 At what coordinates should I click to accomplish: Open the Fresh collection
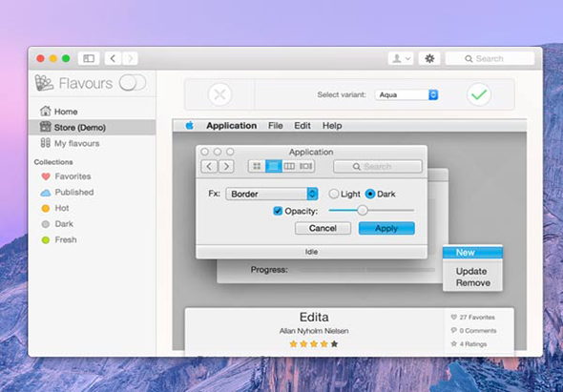59,239
